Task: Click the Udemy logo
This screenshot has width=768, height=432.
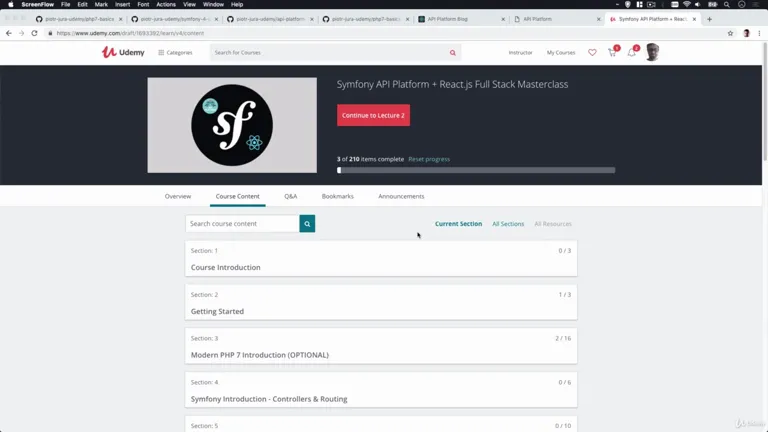Action: pyautogui.click(x=123, y=52)
